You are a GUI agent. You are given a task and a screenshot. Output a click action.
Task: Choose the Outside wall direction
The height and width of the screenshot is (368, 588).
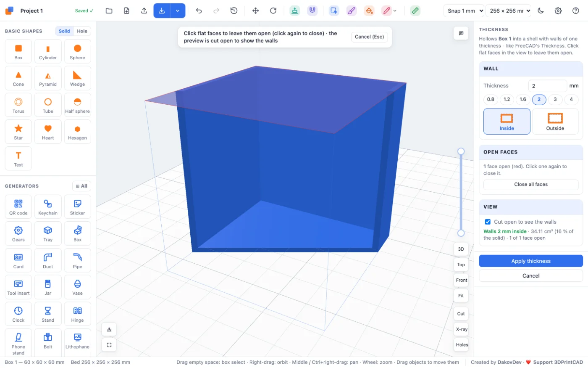tap(555, 122)
